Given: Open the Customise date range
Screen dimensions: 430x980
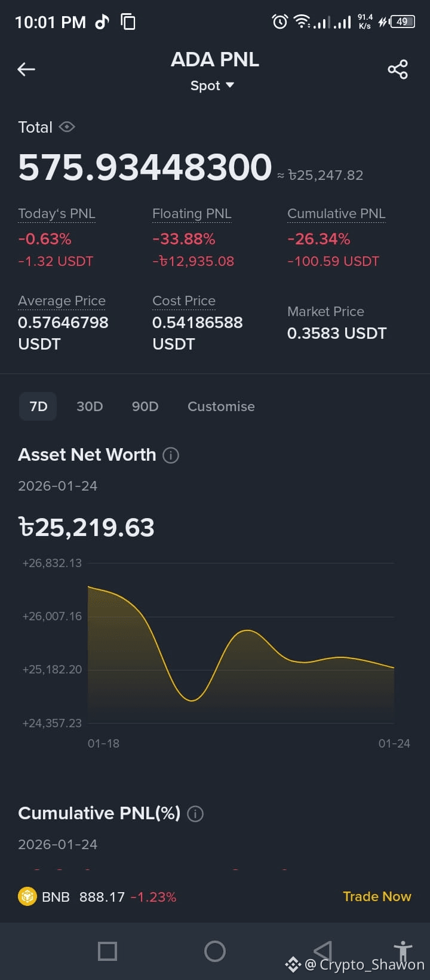Looking at the screenshot, I should click(221, 406).
